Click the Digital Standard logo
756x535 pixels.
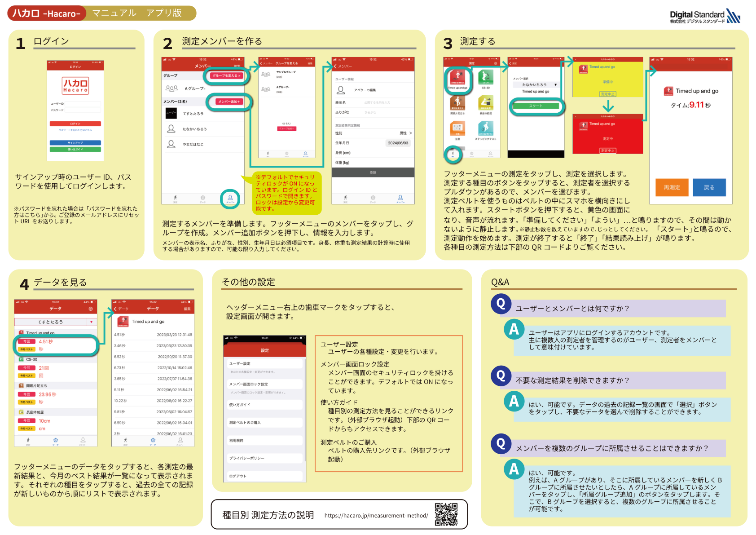(705, 16)
